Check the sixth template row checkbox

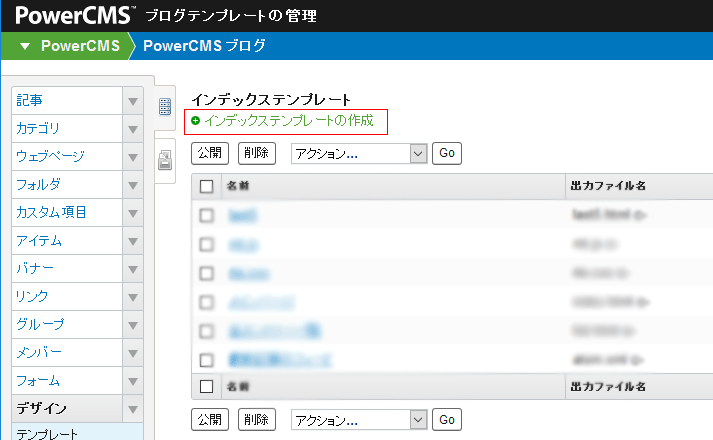(206, 360)
